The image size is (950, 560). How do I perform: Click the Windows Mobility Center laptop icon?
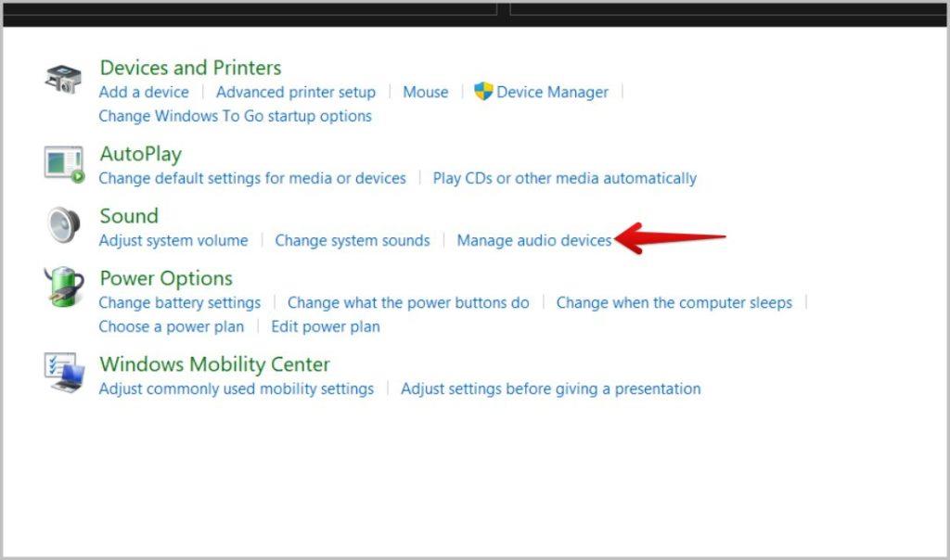pos(64,373)
